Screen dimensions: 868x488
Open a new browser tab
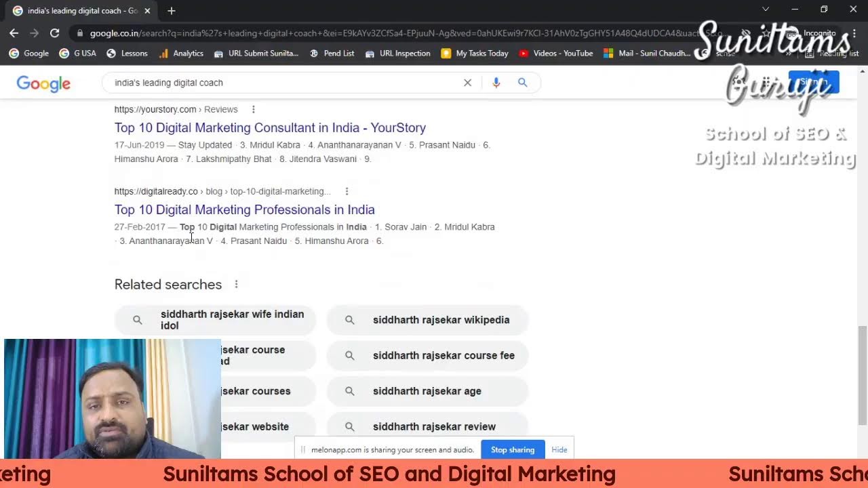[172, 11]
